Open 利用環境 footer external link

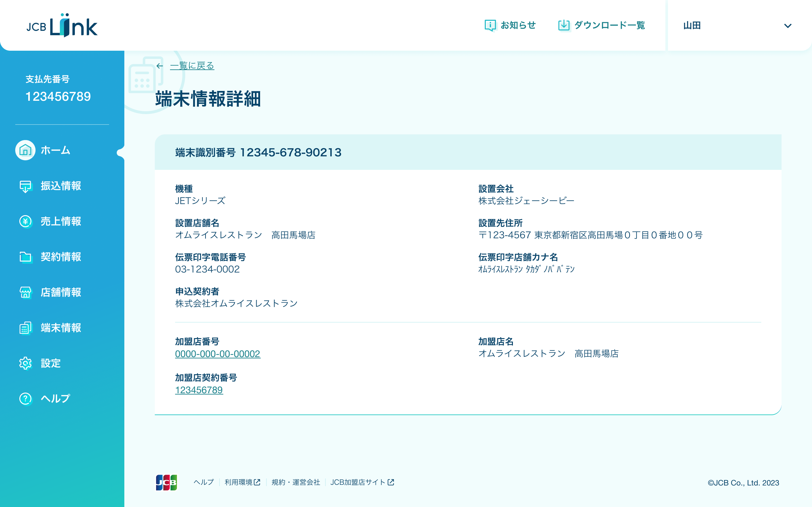click(242, 482)
